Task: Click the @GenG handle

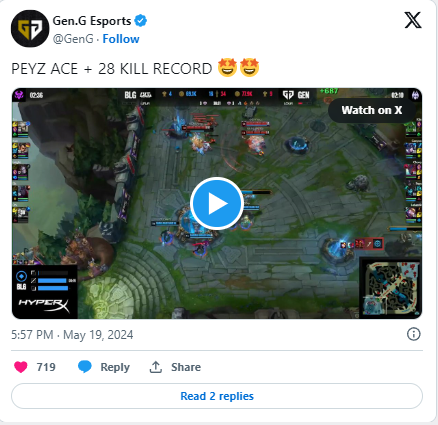Action: (x=73, y=39)
